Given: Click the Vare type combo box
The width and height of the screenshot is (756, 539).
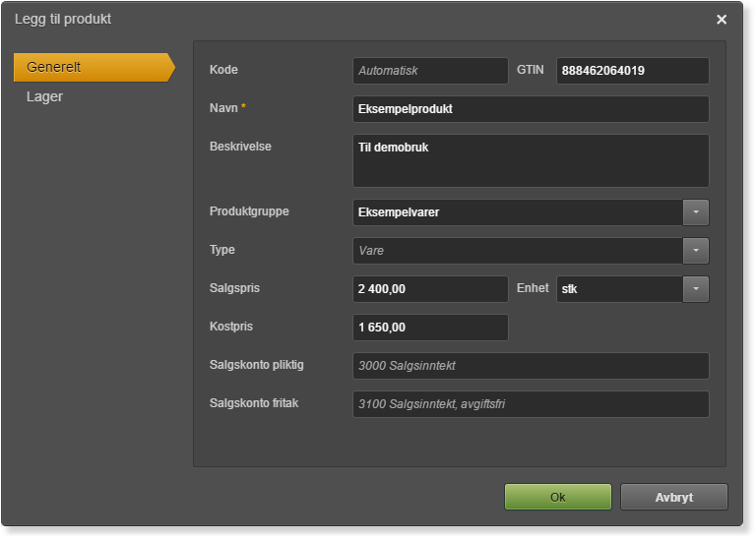Looking at the screenshot, I should tap(519, 251).
